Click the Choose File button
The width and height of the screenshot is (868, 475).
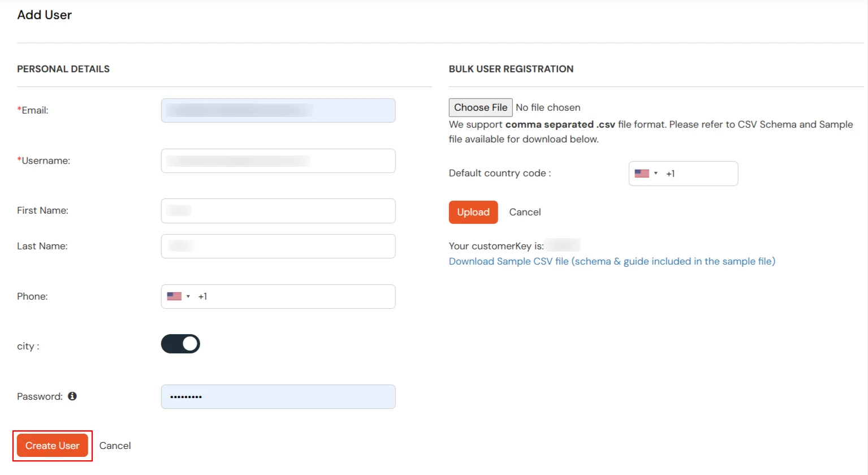[480, 107]
